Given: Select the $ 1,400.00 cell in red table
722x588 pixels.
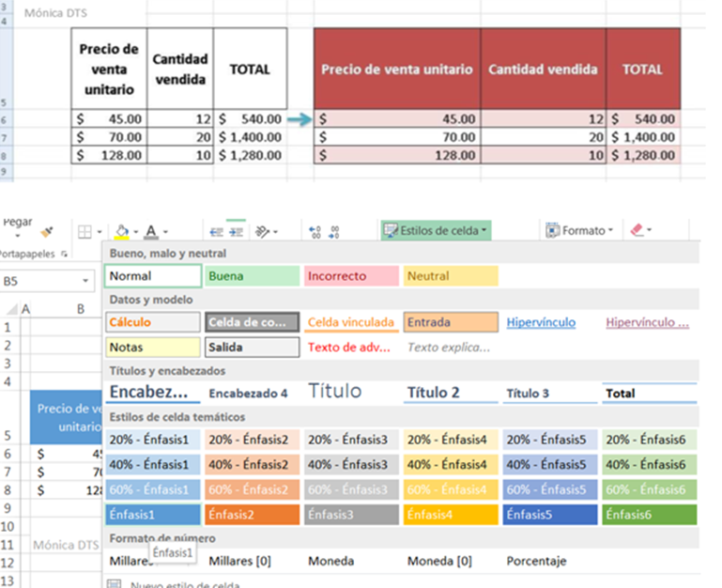Looking at the screenshot, I should [643, 137].
